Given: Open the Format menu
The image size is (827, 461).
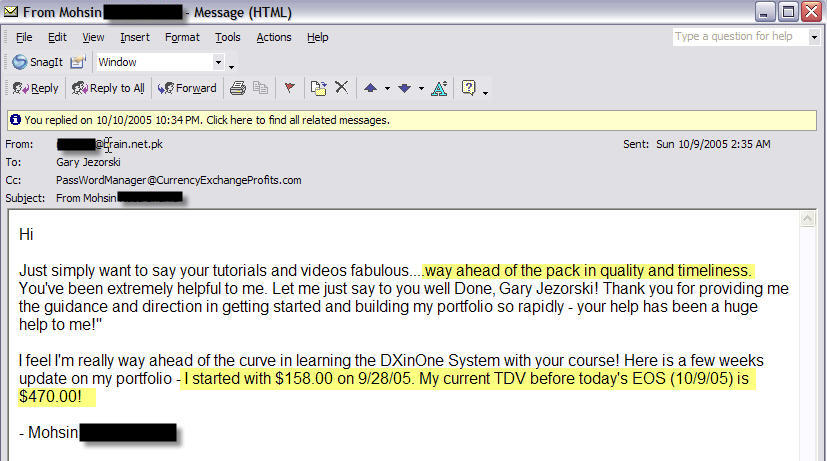Looking at the screenshot, I should coord(182,37).
